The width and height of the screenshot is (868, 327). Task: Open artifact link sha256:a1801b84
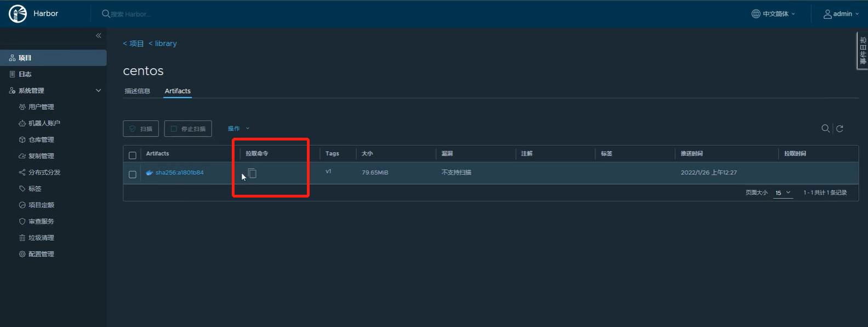coord(179,172)
